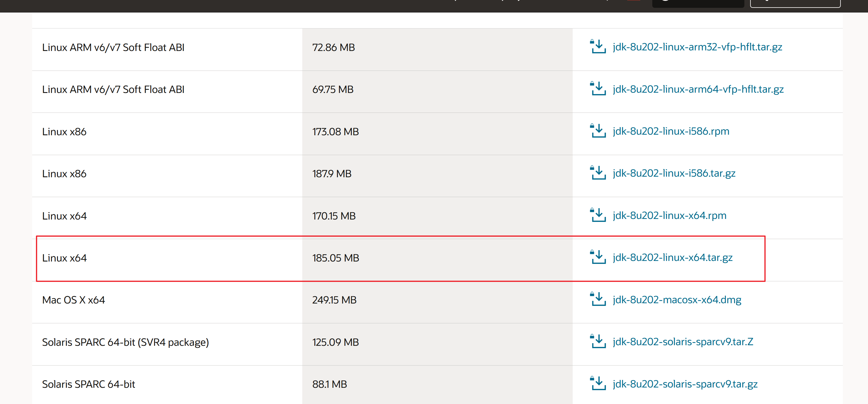Click download icon beside jdk-8u202-linux-arm64-vfp-hflt.tar.gz
Viewport: 868px width, 404px height.
pos(598,89)
